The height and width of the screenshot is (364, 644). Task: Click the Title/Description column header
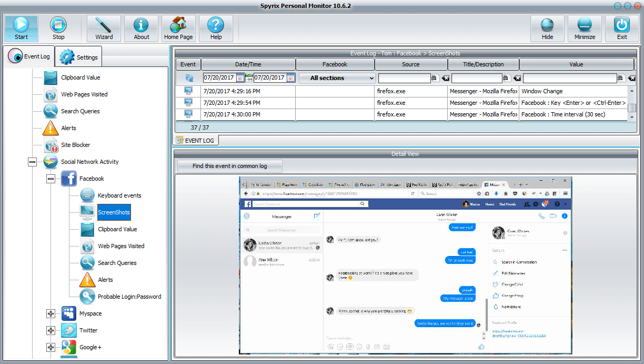484,64
